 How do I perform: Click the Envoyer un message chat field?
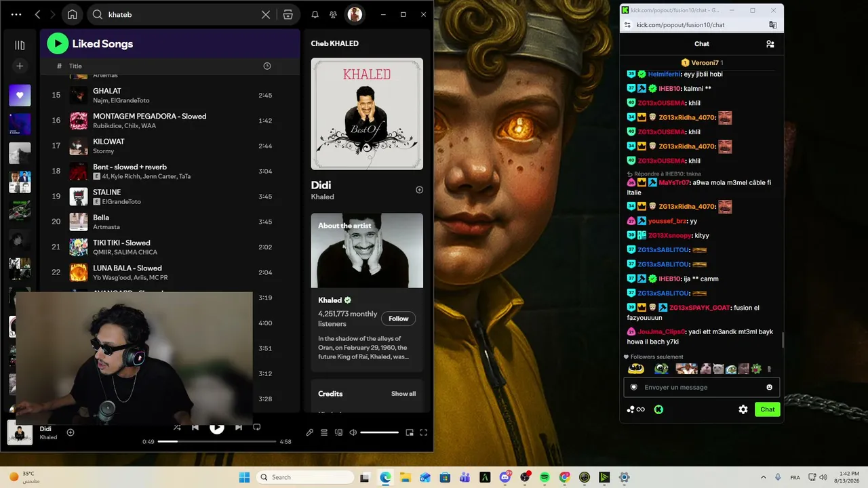coord(702,387)
